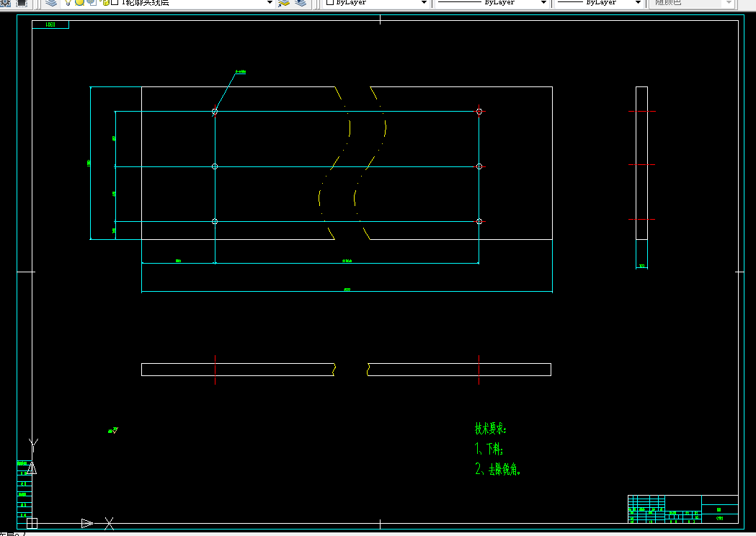This screenshot has width=756, height=536.
Task: Click the Layer Previous icon
Action: click(301, 3)
